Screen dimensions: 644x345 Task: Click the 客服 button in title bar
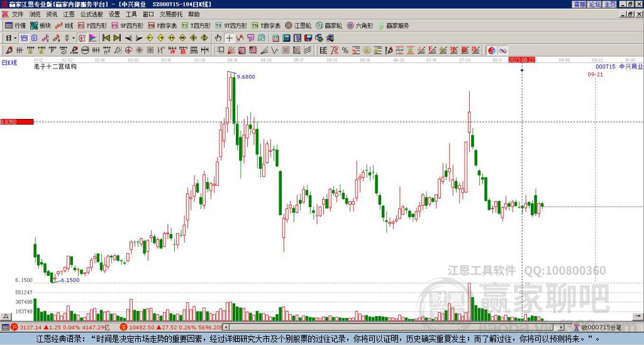579,4
